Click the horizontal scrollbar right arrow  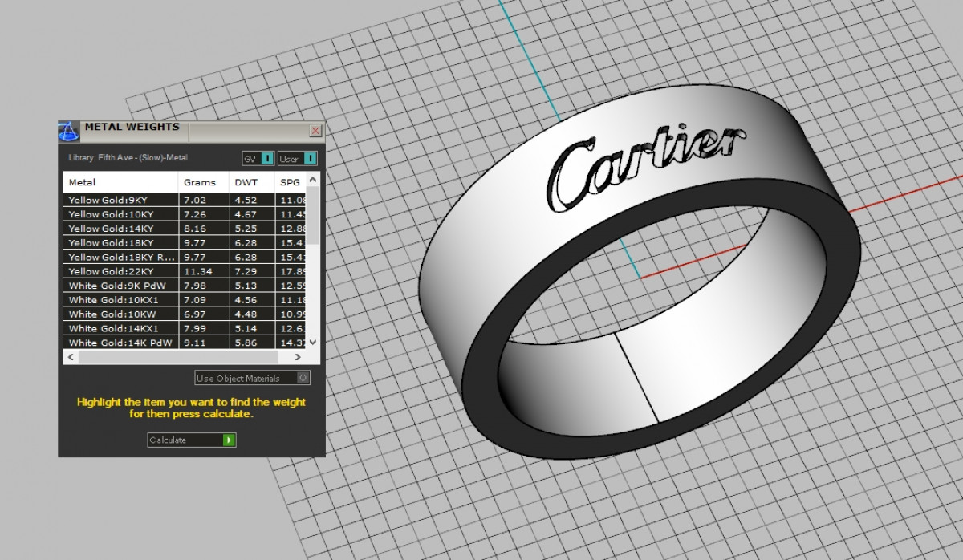[298, 357]
